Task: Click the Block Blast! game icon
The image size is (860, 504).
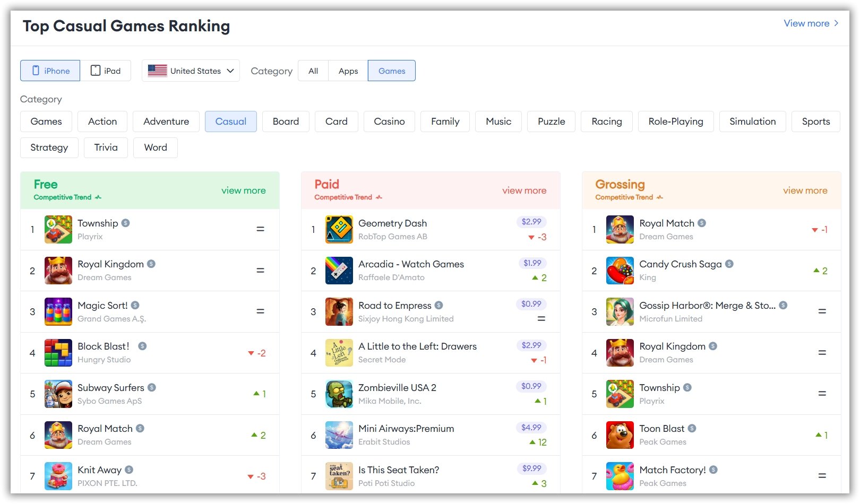Action: pyautogui.click(x=58, y=353)
